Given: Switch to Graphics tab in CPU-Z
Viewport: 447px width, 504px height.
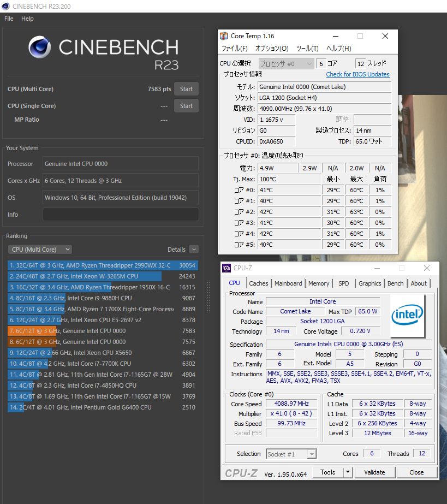Looking at the screenshot, I should click(370, 283).
